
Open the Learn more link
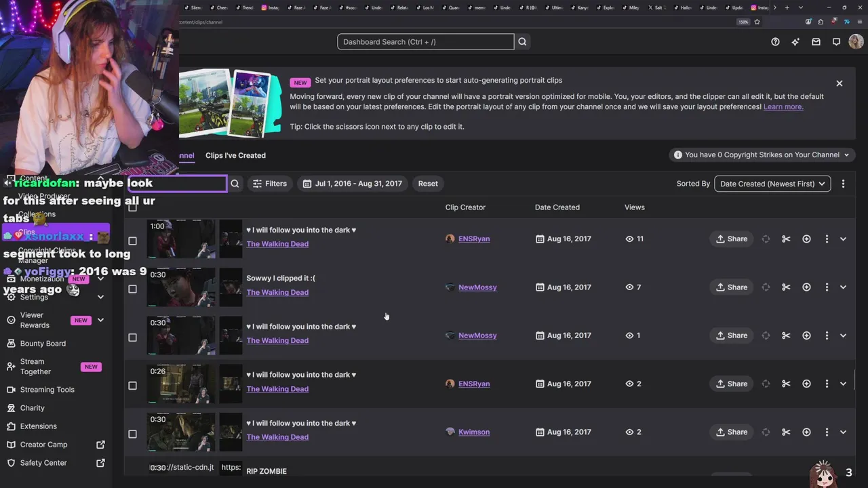(783, 107)
